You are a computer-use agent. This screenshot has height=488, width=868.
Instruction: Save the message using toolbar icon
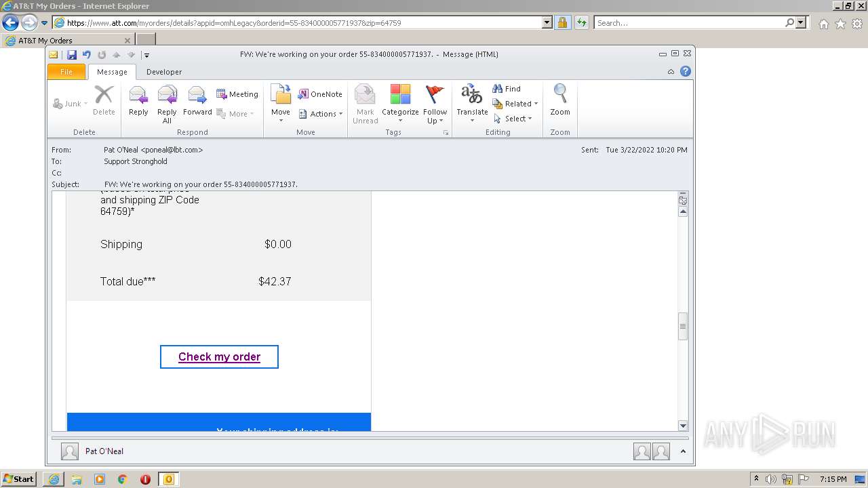click(x=71, y=55)
